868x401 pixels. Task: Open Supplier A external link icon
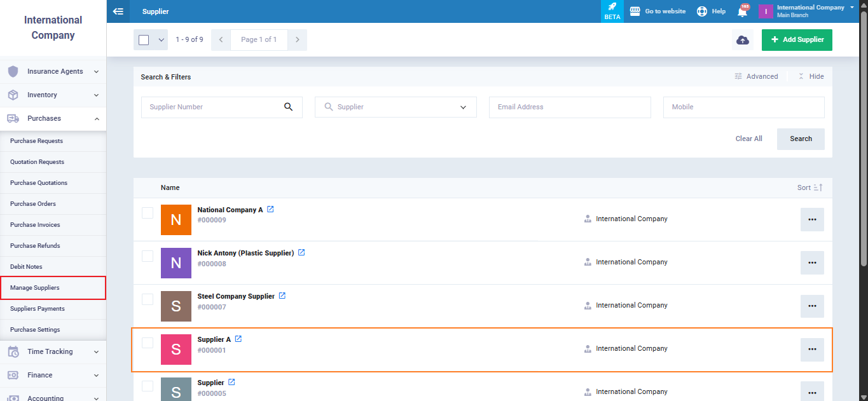tap(238, 339)
